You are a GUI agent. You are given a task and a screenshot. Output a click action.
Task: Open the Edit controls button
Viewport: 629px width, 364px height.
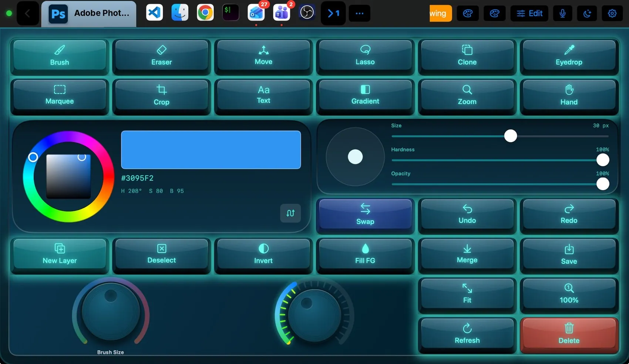(529, 14)
